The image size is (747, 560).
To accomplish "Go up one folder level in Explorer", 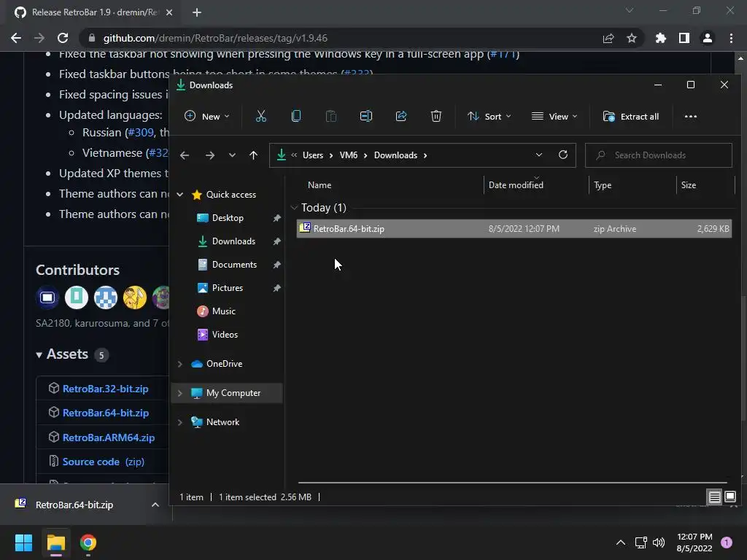I will pyautogui.click(x=253, y=155).
